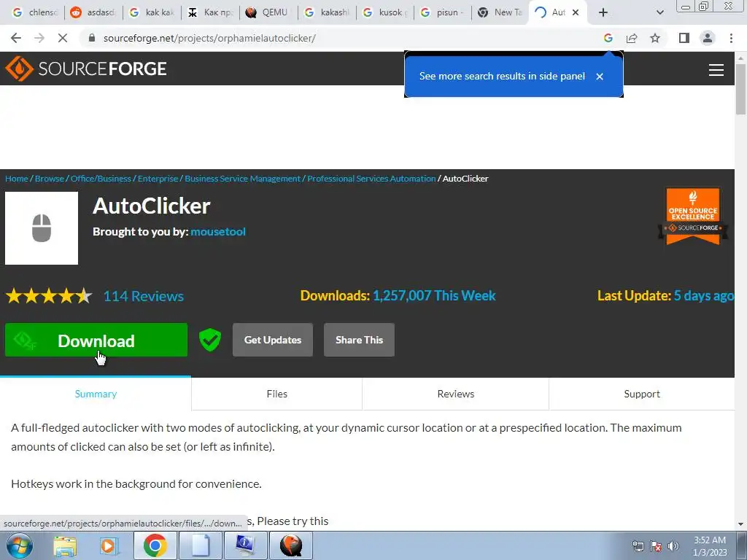Click the volume speaker tray icon

pos(673,545)
